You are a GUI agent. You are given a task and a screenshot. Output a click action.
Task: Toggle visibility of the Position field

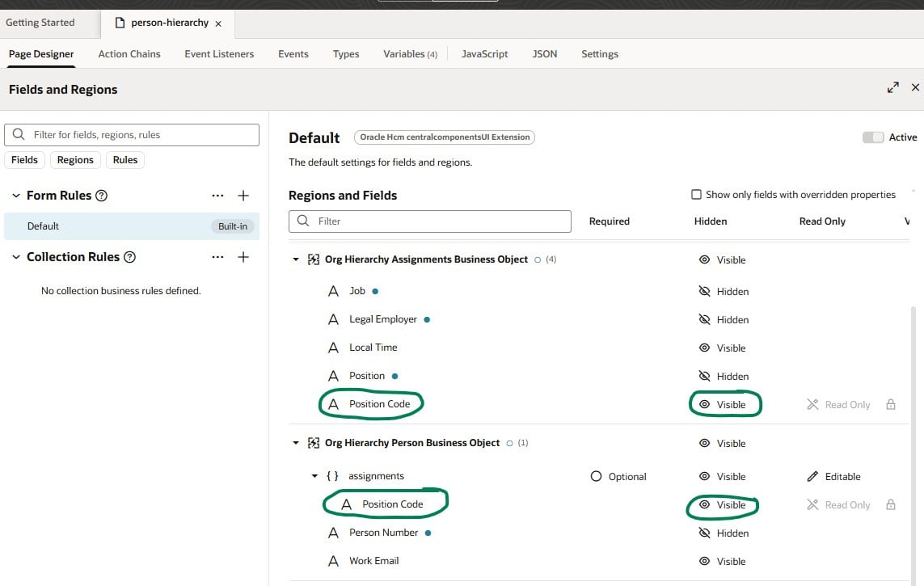pyautogui.click(x=724, y=377)
